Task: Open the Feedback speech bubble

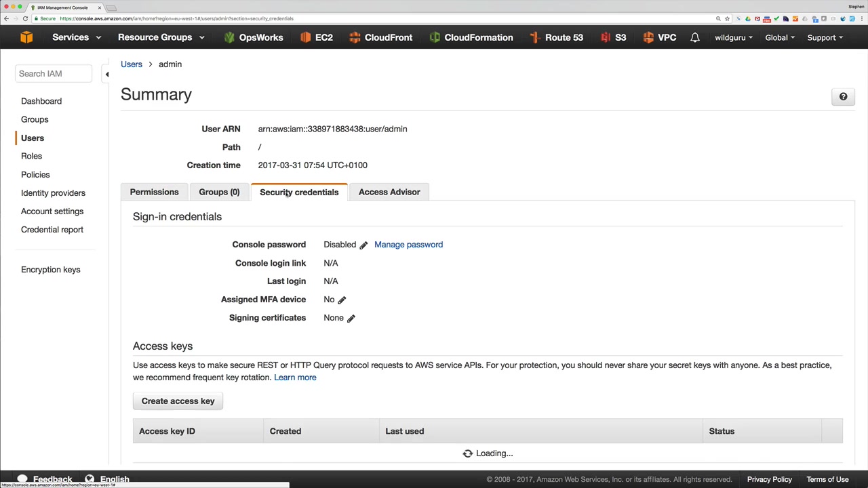Action: (x=22, y=479)
